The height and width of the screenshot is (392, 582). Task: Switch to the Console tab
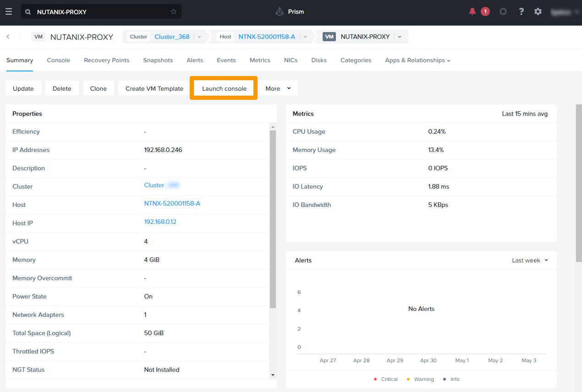tap(58, 60)
